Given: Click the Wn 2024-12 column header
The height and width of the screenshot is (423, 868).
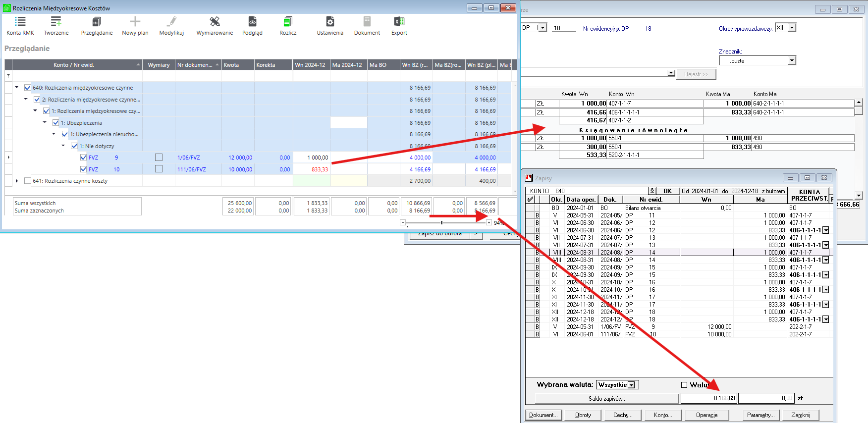Looking at the screenshot, I should pyautogui.click(x=310, y=65).
